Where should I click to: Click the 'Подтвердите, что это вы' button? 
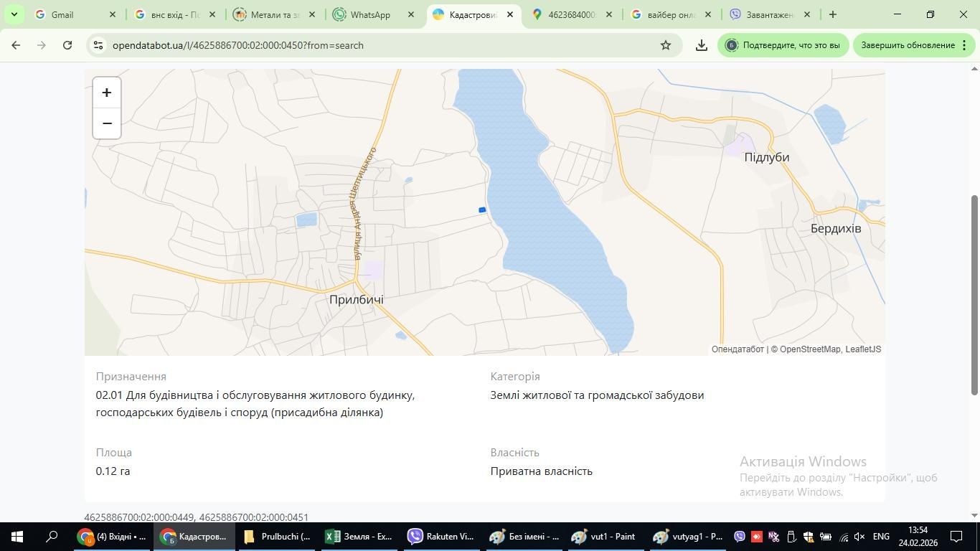click(783, 45)
